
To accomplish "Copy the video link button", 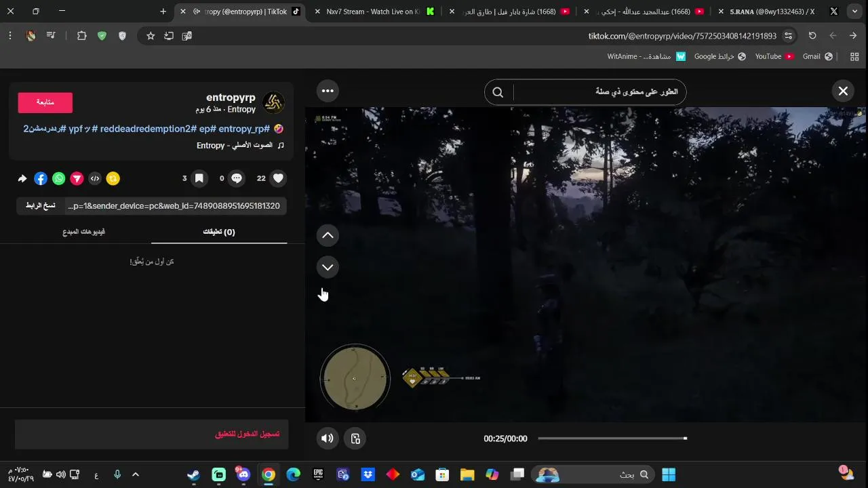I will click(41, 205).
